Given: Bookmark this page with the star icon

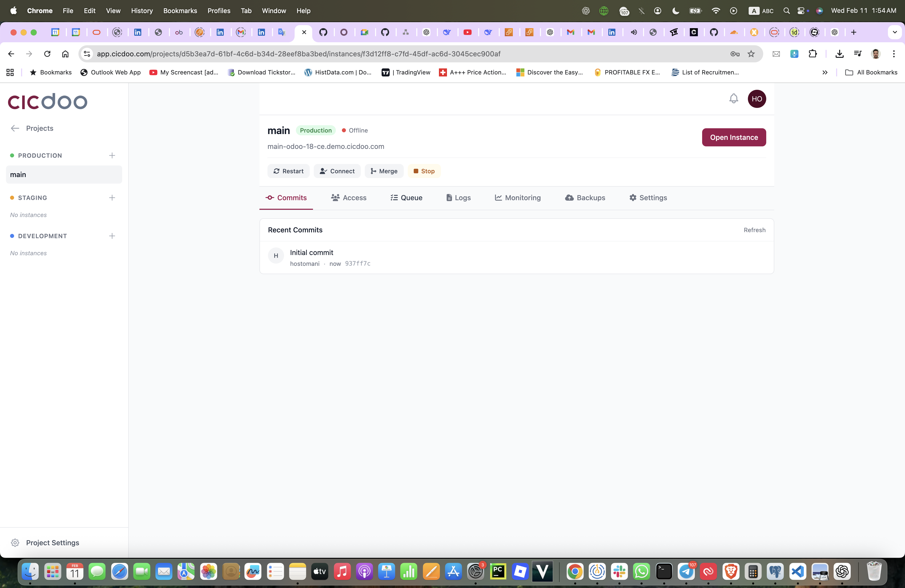Looking at the screenshot, I should [751, 54].
